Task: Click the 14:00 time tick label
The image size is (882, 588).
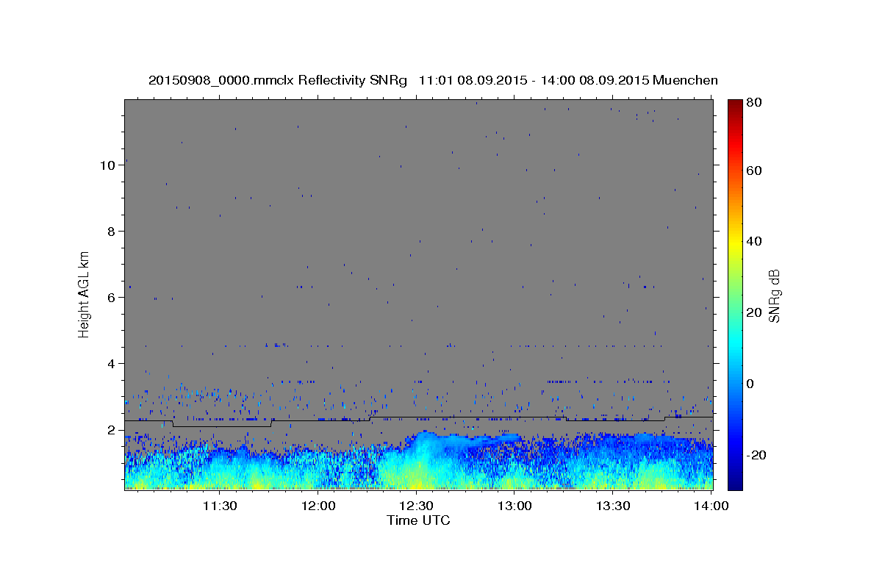Action: click(x=711, y=506)
